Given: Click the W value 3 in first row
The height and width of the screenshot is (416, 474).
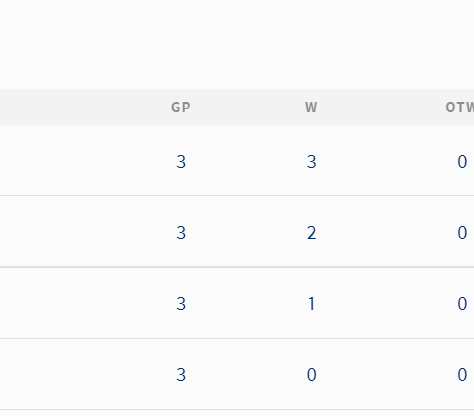Looking at the screenshot, I should pos(311,162).
